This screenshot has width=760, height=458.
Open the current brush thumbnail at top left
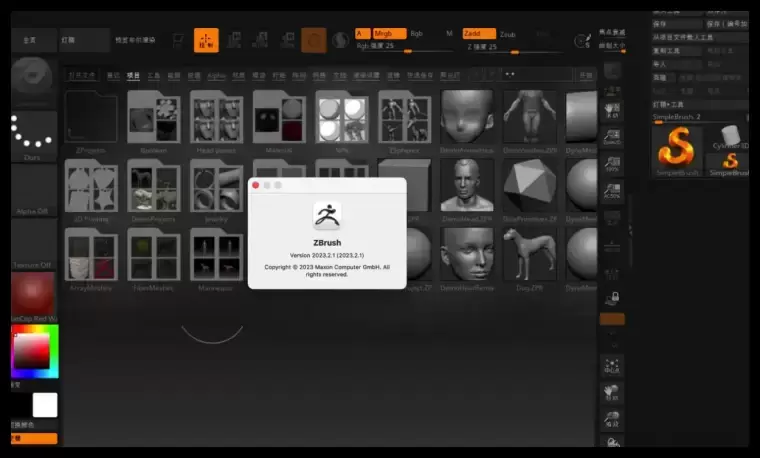(x=33, y=77)
